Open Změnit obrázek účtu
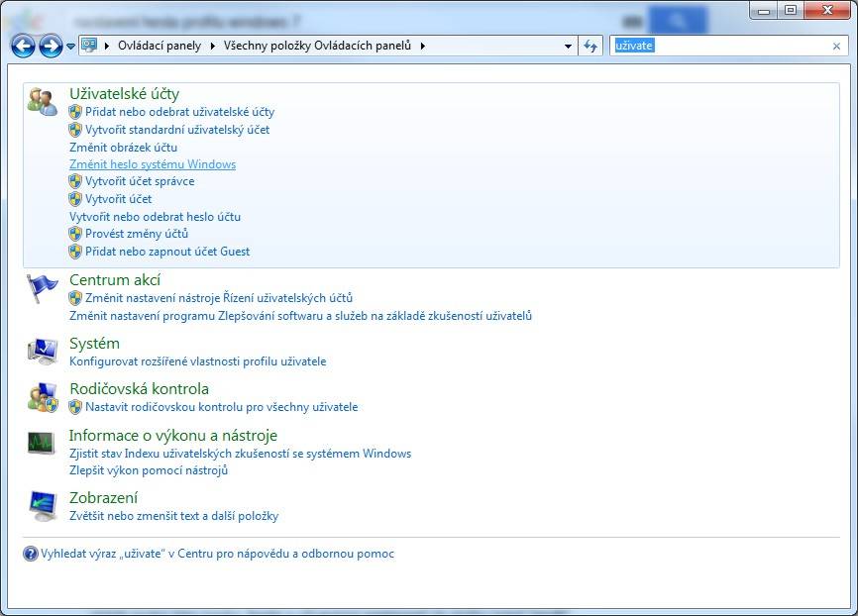 pyautogui.click(x=123, y=148)
